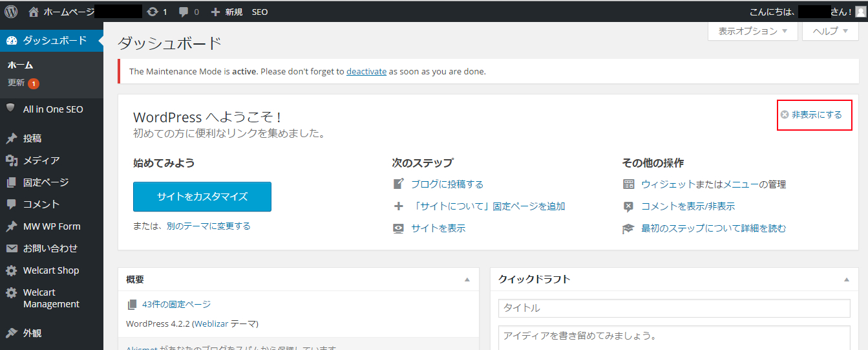Image resolution: width=868 pixels, height=350 pixels.
Task: Click the write-post icon beside ブログに投稿する
Action: (399, 184)
